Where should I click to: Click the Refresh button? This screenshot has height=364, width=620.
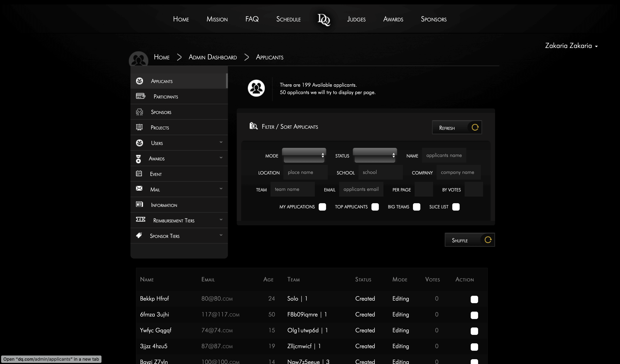coord(457,127)
